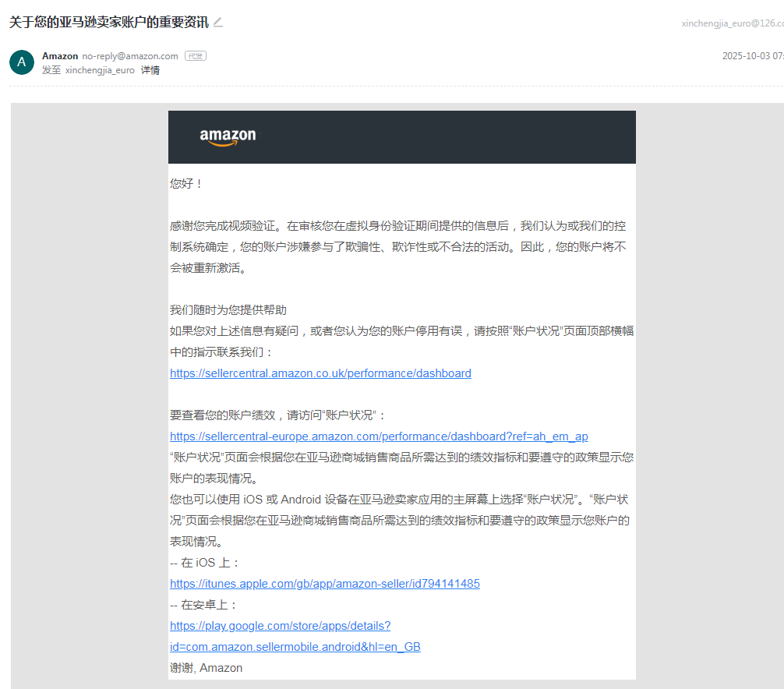Click the email subject title text
Viewport: 784px width, 689px height.
109,23
